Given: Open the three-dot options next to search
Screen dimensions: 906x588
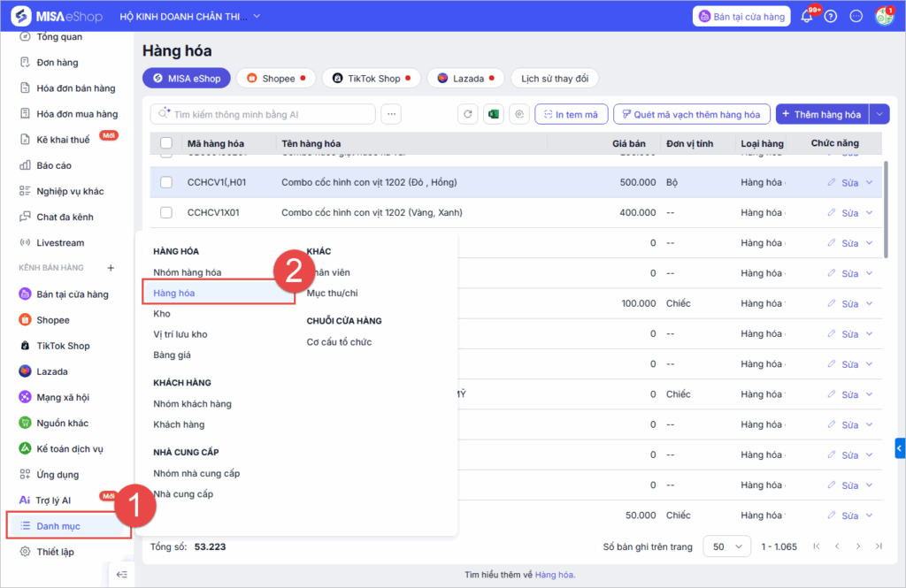Looking at the screenshot, I should pyautogui.click(x=391, y=114).
